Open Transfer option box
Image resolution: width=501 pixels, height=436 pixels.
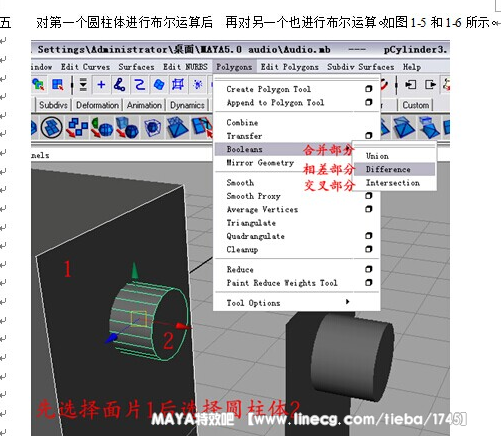(x=368, y=135)
